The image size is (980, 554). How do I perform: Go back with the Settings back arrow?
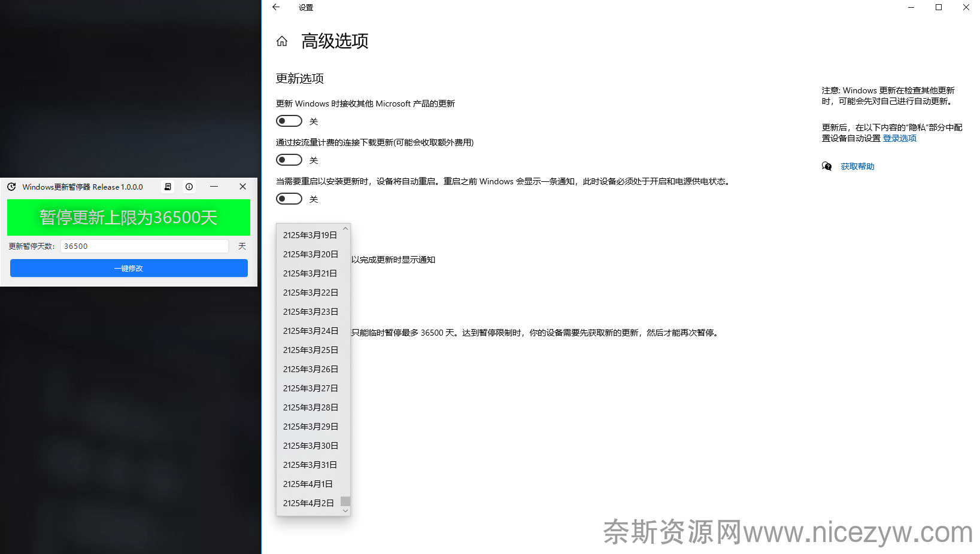point(276,7)
